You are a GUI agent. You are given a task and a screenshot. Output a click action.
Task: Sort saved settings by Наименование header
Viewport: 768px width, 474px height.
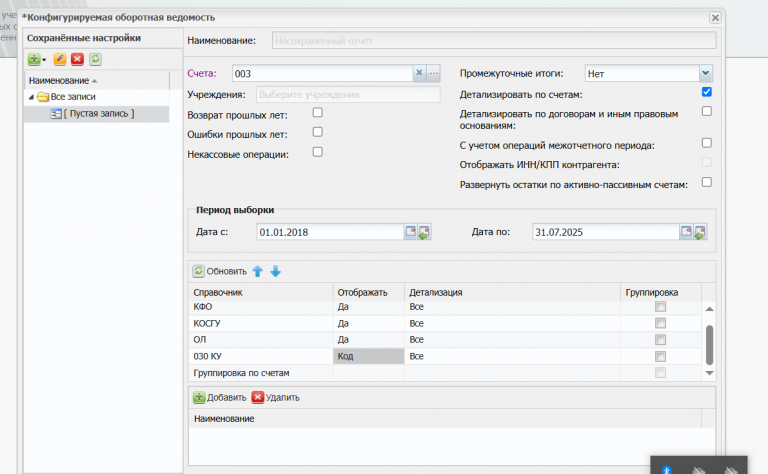pyautogui.click(x=96, y=80)
